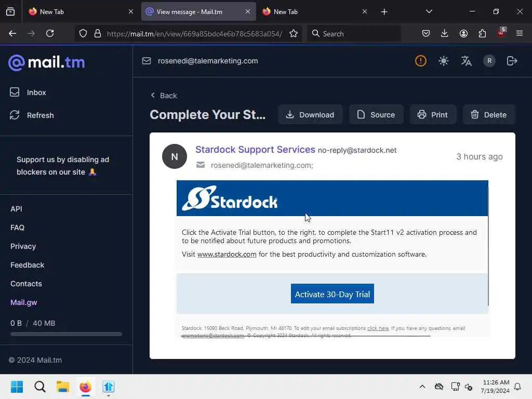Click the Stardock logo banner
The width and height of the screenshot is (532, 399).
point(332,198)
